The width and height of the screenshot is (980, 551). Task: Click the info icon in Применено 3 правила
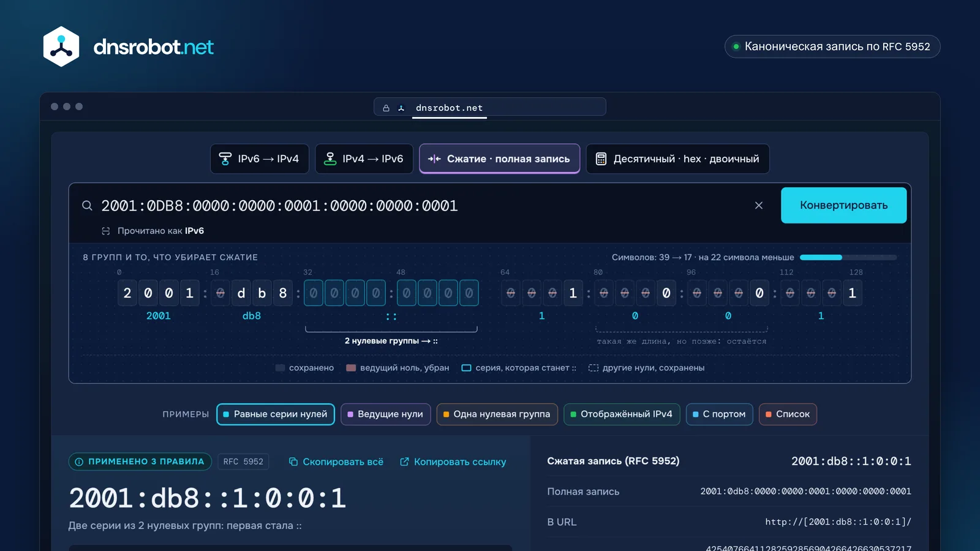(79, 462)
